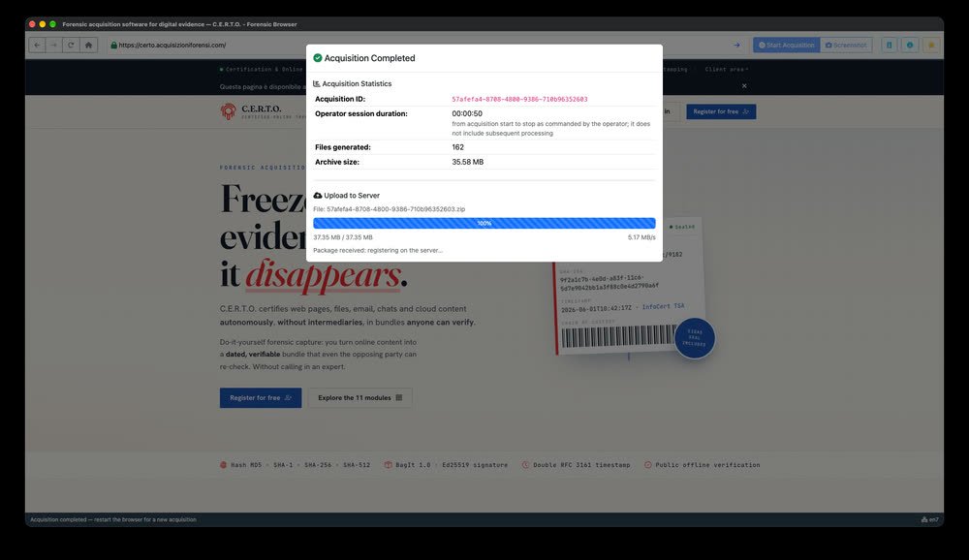This screenshot has width=969, height=560.
Task: Click the 2026-06-01 timestamp on card
Action: coord(596,308)
